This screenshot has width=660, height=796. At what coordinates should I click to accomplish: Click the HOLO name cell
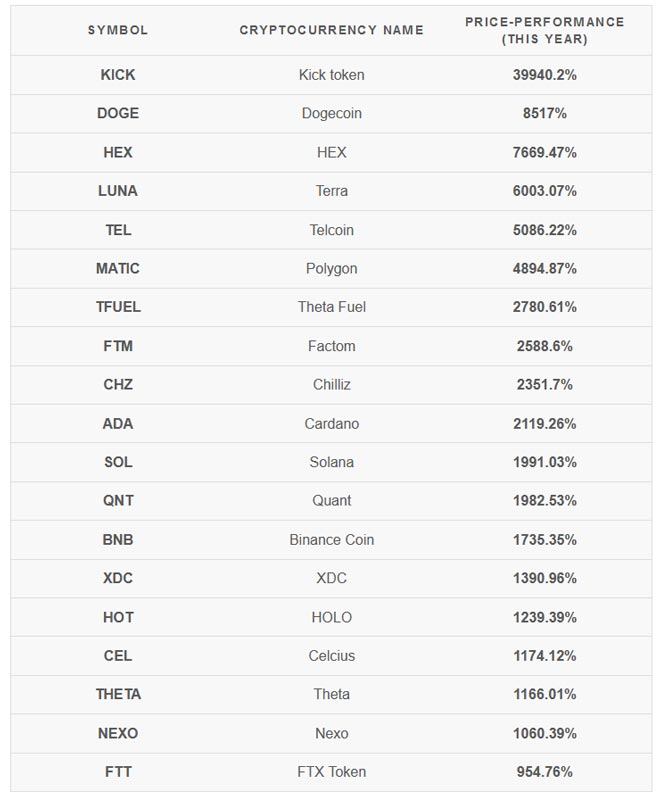(331, 617)
